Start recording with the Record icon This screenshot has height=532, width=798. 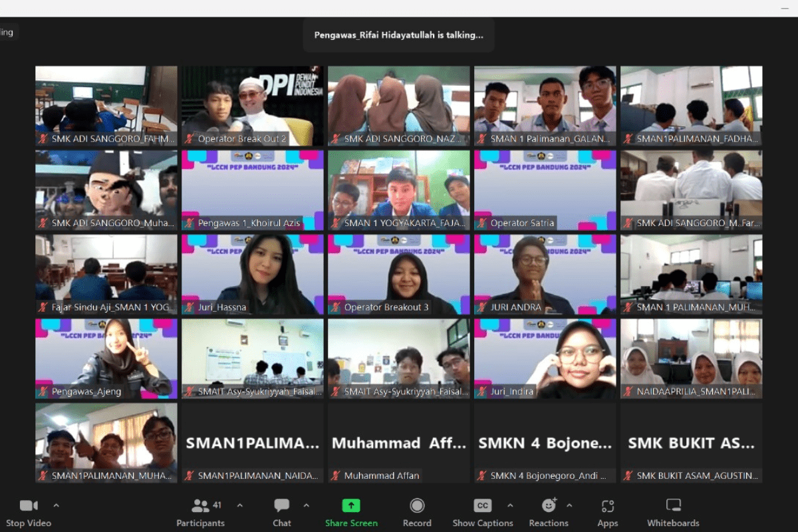(417, 505)
